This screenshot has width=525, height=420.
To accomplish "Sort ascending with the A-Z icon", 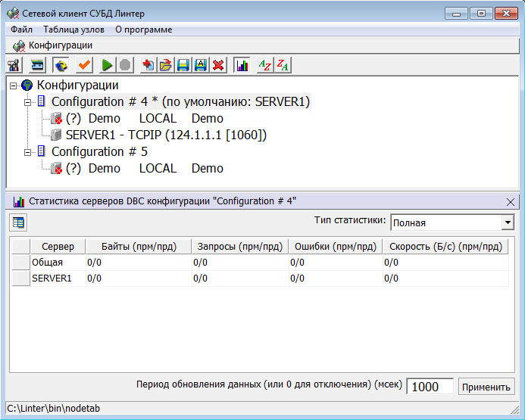I will point(265,65).
